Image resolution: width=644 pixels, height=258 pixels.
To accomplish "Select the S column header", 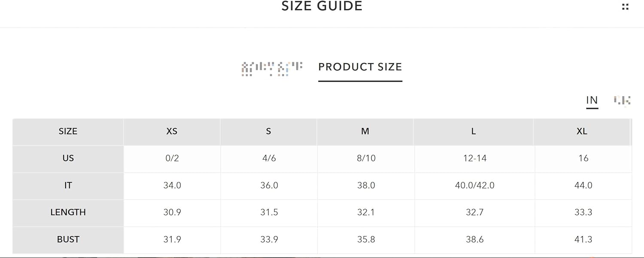I will [x=269, y=132].
